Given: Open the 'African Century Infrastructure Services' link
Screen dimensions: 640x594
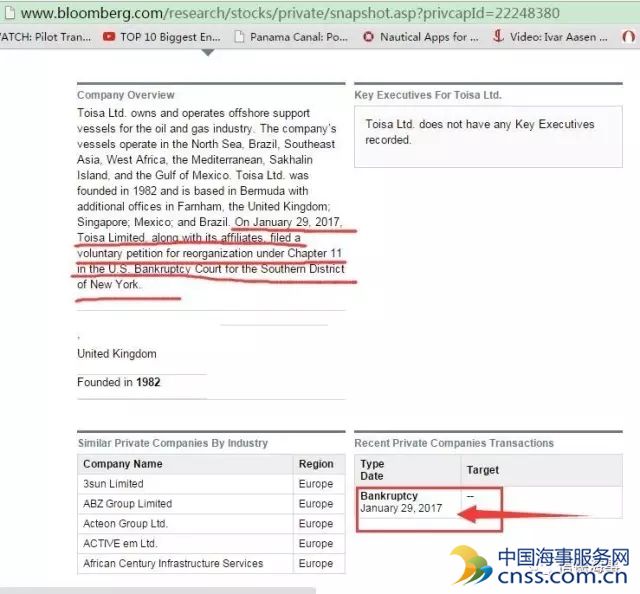Looking at the screenshot, I should click(x=173, y=563).
